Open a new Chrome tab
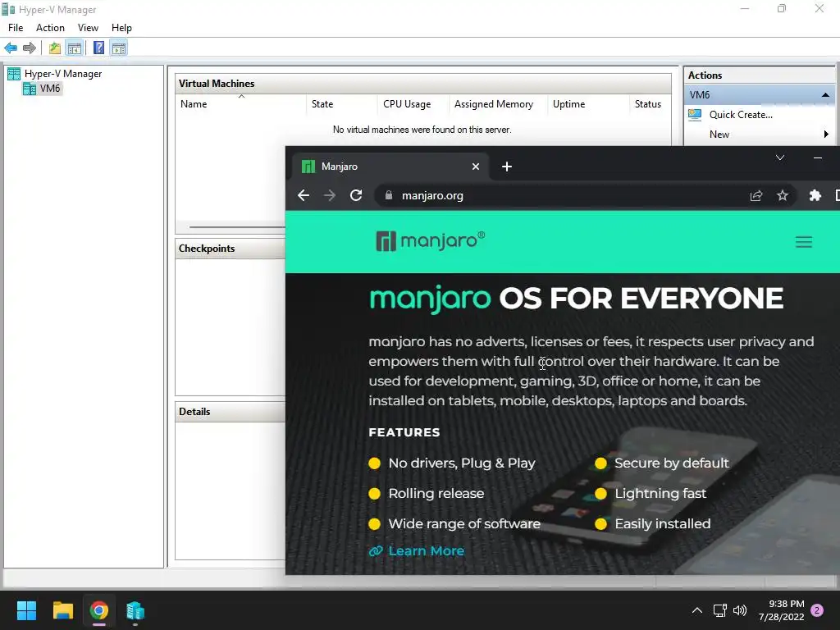This screenshot has width=840, height=630. click(507, 167)
